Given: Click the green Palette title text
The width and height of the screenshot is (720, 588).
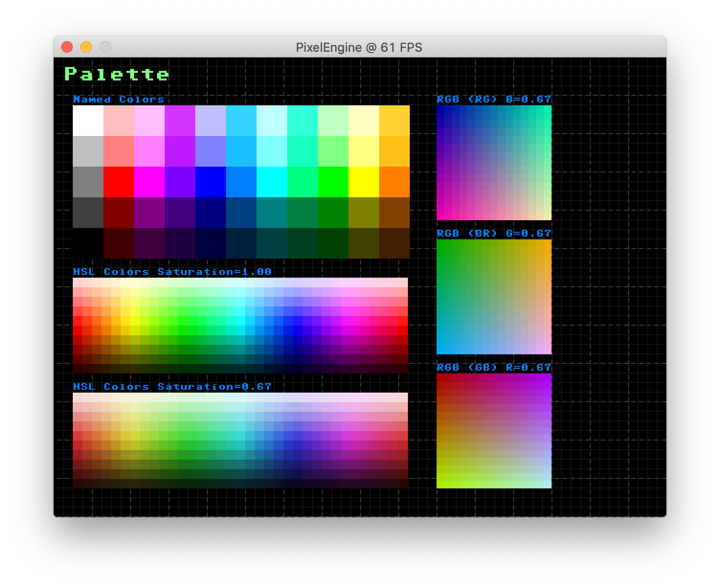Looking at the screenshot, I should (x=116, y=75).
